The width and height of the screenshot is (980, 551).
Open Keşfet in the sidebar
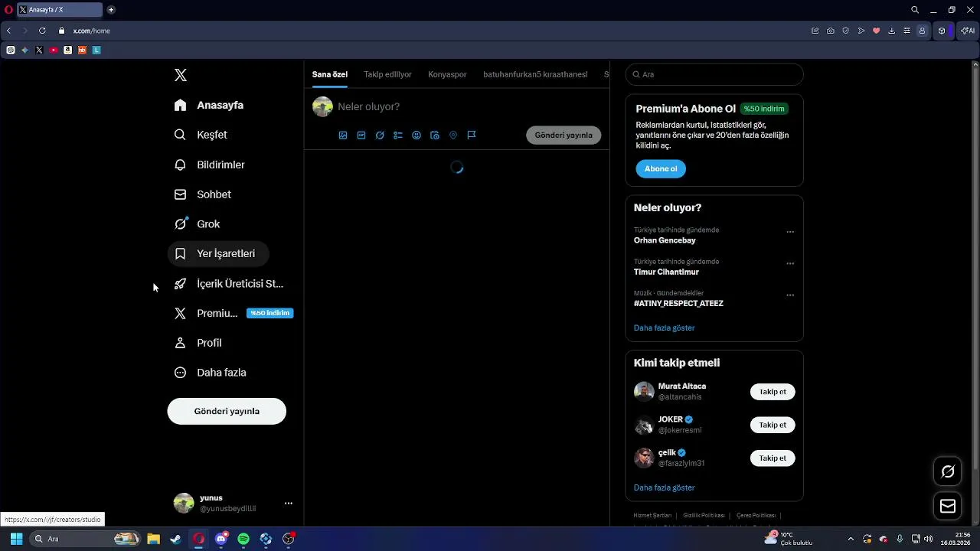201,135
